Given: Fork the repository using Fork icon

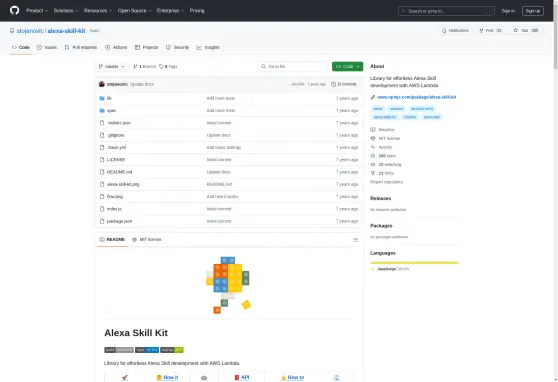Looking at the screenshot, I should click(481, 31).
